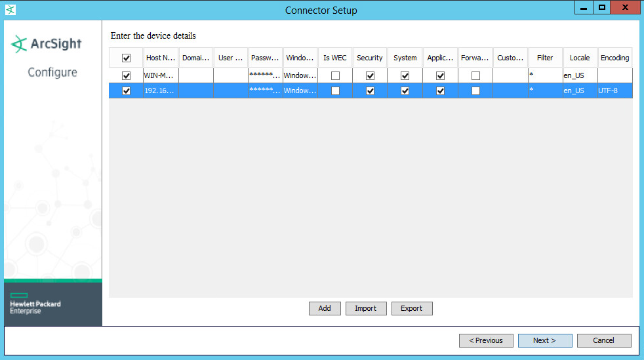Click the ArcSight title bar app icon
Image resolution: width=644 pixels, height=360 pixels.
10,10
